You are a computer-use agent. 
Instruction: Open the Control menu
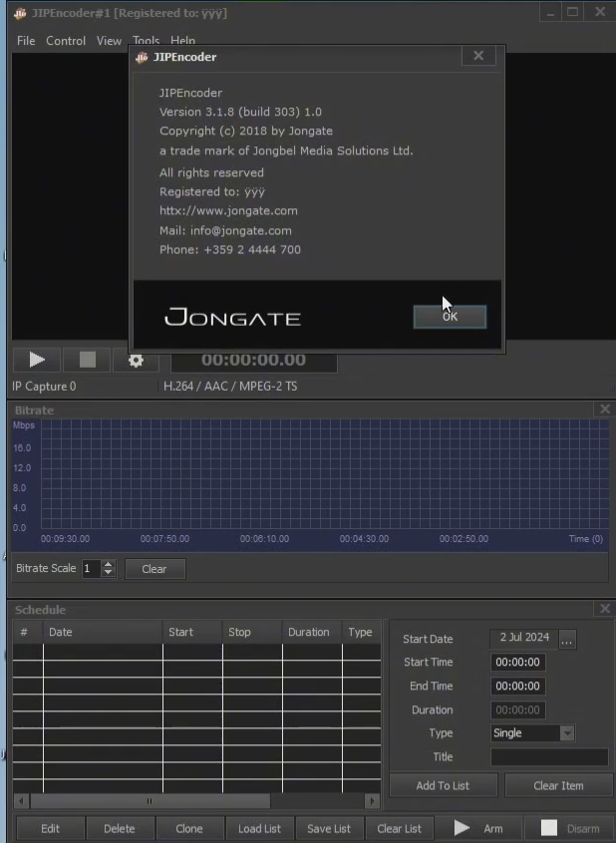click(x=66, y=41)
